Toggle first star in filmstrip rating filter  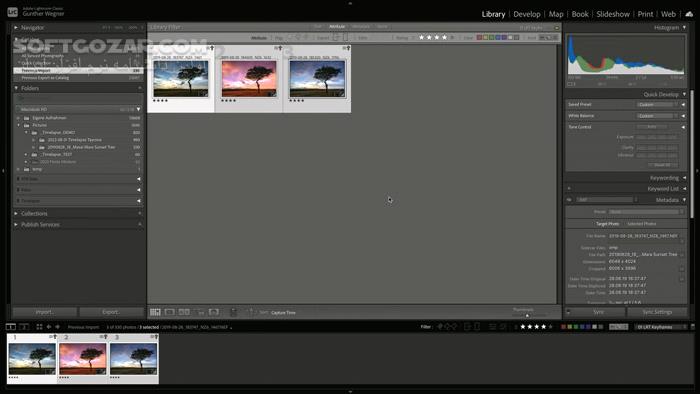coord(523,327)
